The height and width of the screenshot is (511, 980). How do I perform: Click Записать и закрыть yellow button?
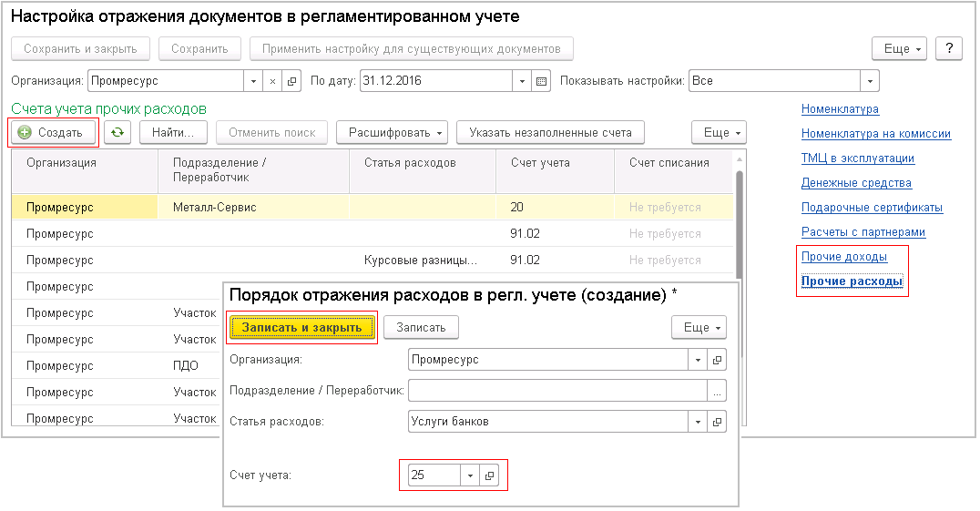(301, 327)
